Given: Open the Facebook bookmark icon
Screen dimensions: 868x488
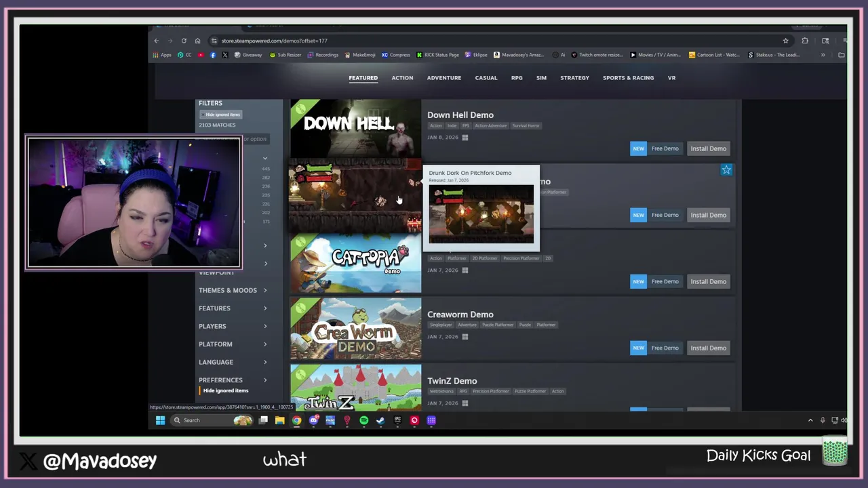Looking at the screenshot, I should (213, 55).
